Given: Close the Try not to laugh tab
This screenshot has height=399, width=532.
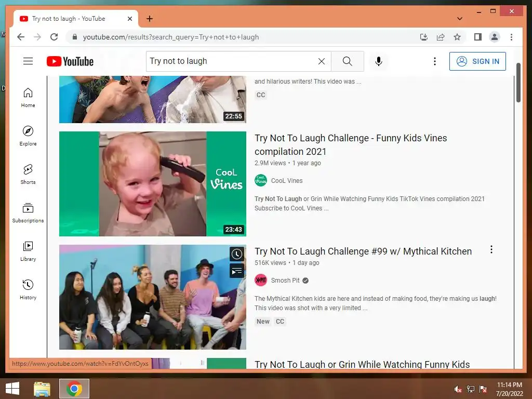Looking at the screenshot, I should coord(129,19).
